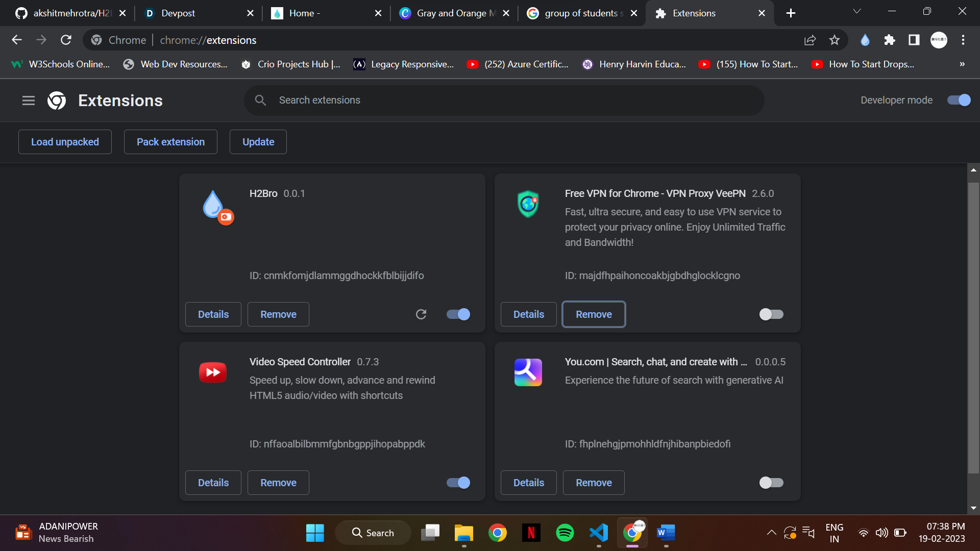Turn off Developer mode toggle
The image size is (980, 551).
point(959,100)
